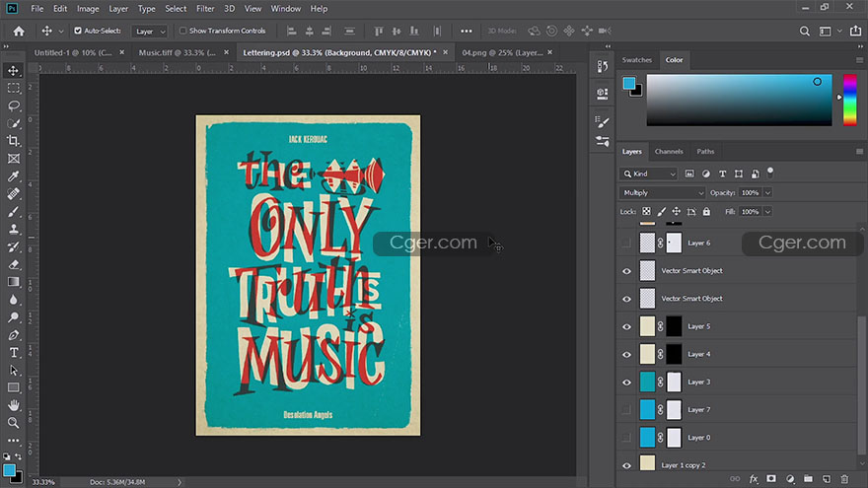Open the Auto-Select Layer dropdown

tap(150, 32)
